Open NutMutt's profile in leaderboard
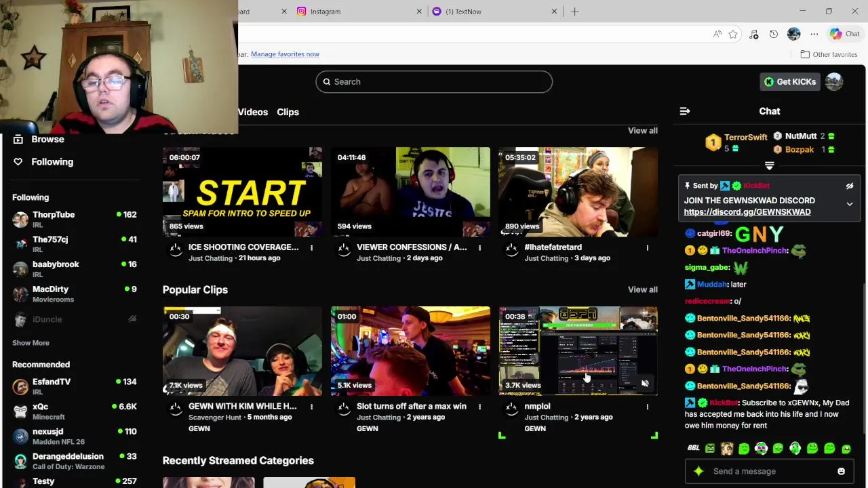The height and width of the screenshot is (488, 868). [801, 136]
